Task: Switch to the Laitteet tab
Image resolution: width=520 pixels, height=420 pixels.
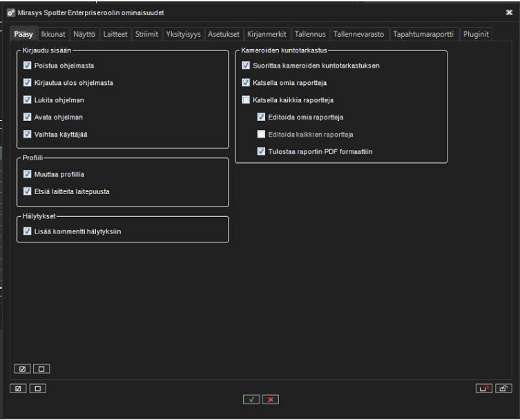Action: pyautogui.click(x=116, y=34)
